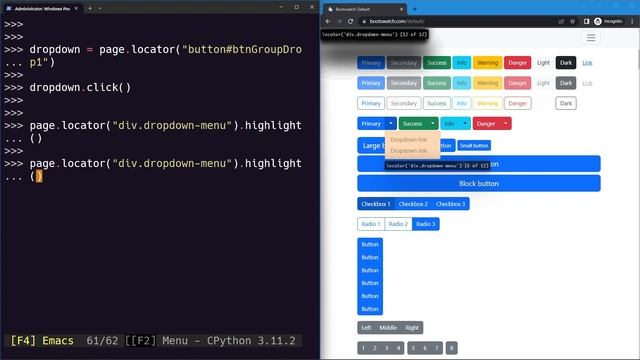The image size is (640, 360).
Task: Click the Primary split button label
Action: pos(371,123)
